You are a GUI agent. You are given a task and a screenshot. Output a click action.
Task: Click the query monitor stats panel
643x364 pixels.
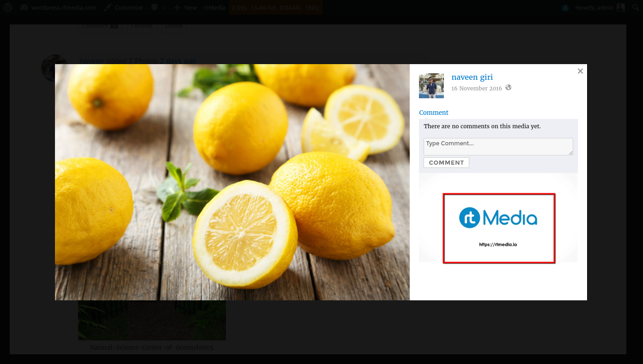pyautogui.click(x=275, y=7)
